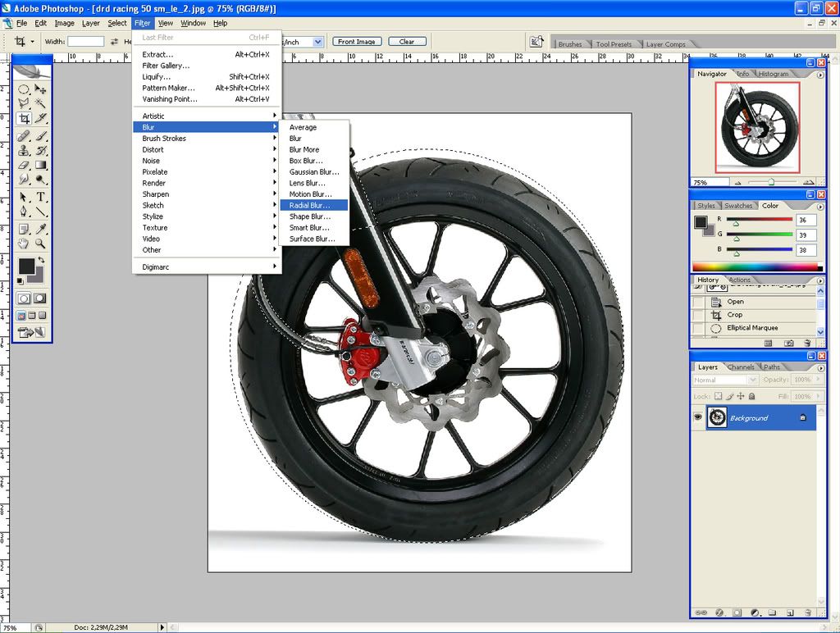
Task: Select the Elliptical Marquee tool in toolbox
Action: pyautogui.click(x=24, y=89)
